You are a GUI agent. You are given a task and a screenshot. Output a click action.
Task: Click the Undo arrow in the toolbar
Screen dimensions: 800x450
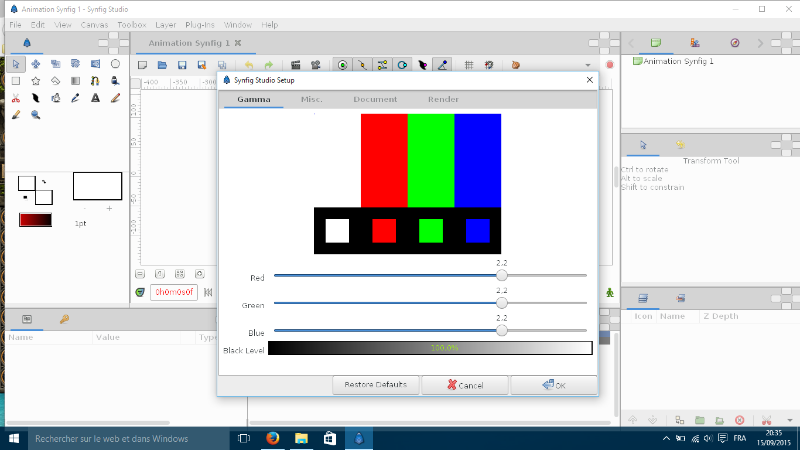point(248,65)
